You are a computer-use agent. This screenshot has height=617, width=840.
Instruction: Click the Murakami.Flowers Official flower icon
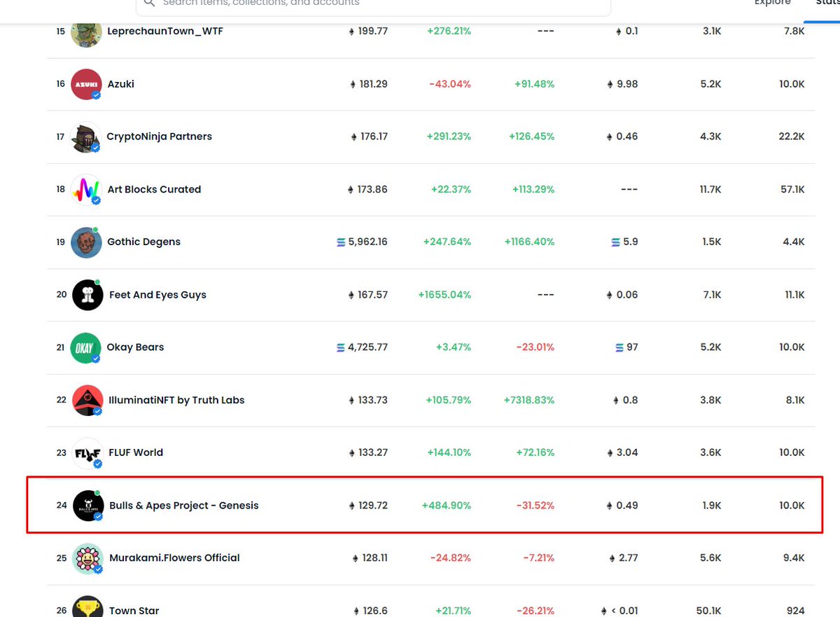pyautogui.click(x=88, y=558)
